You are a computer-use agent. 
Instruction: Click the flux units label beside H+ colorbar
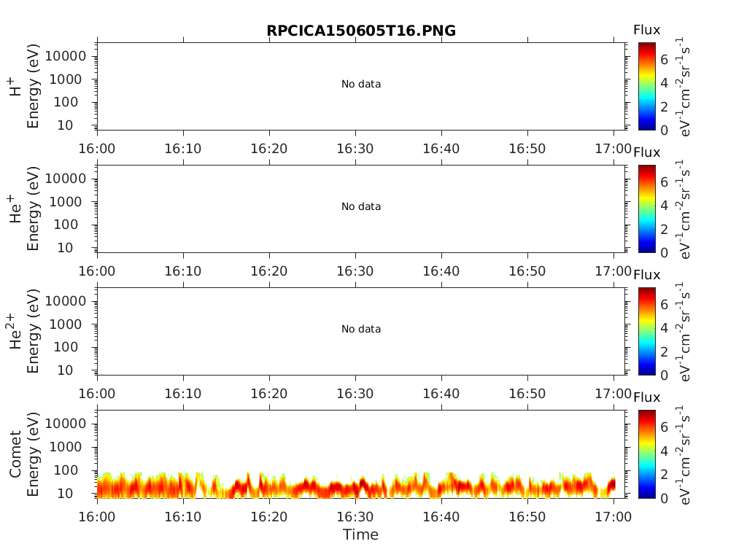(683, 86)
